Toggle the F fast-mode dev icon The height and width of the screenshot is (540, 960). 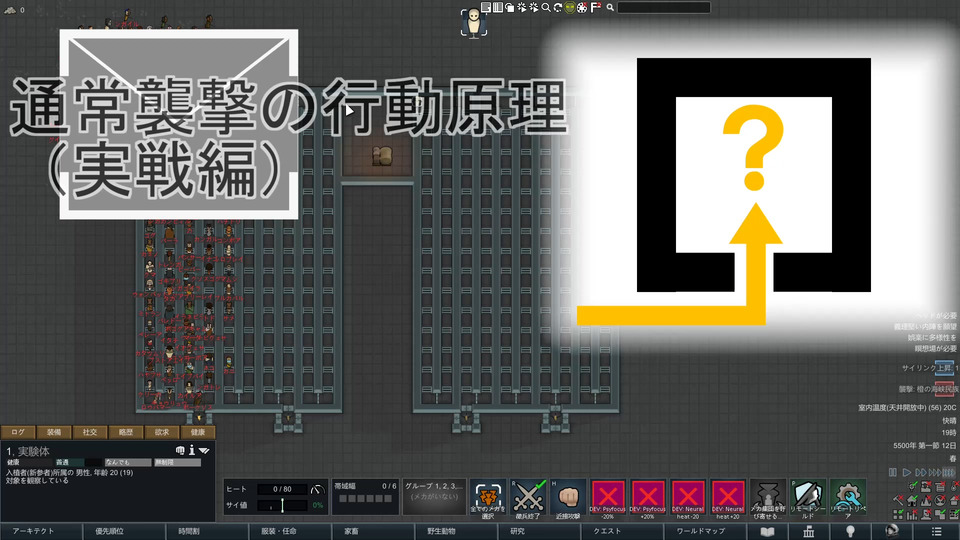point(595,7)
